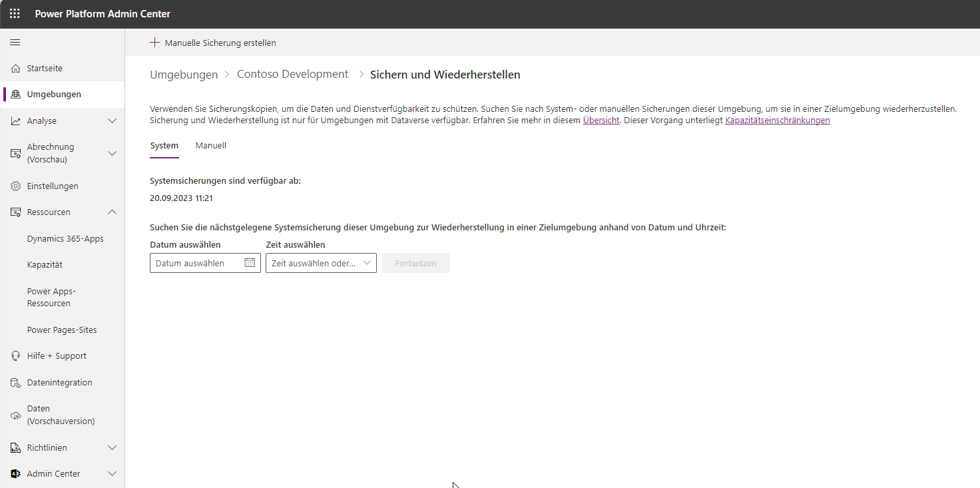
Task: Click the Daten (Vorschauversion) cloud icon
Action: point(16,415)
